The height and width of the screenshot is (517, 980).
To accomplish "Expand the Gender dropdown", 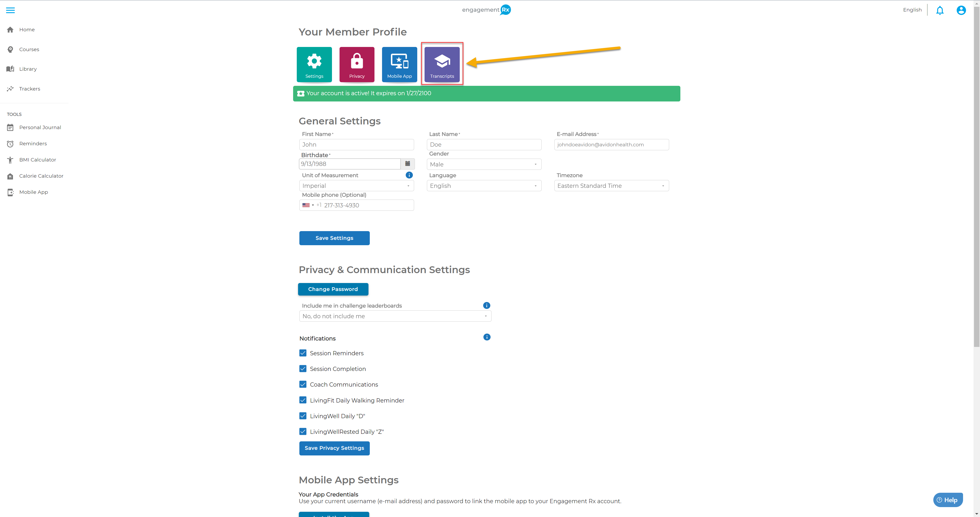I will 483,164.
